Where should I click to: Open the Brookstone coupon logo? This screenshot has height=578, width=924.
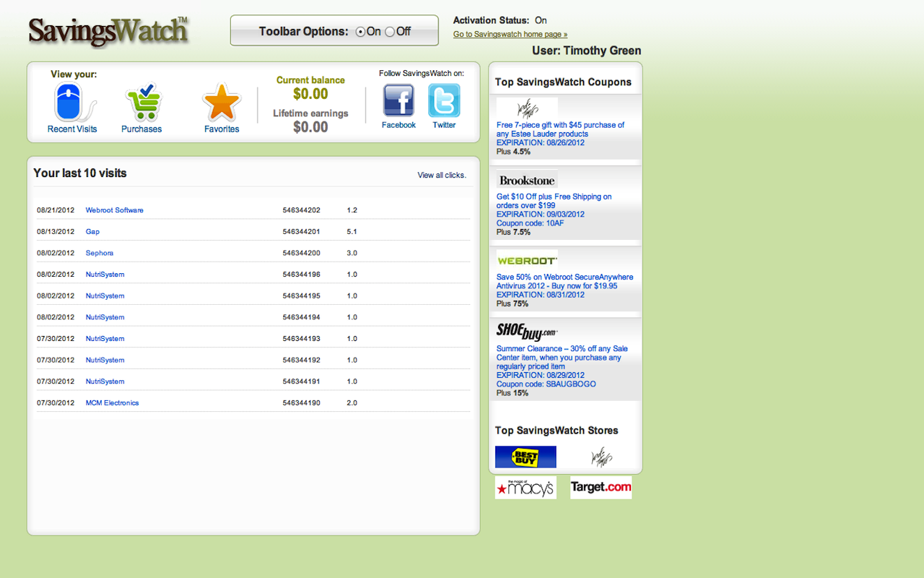pyautogui.click(x=527, y=180)
